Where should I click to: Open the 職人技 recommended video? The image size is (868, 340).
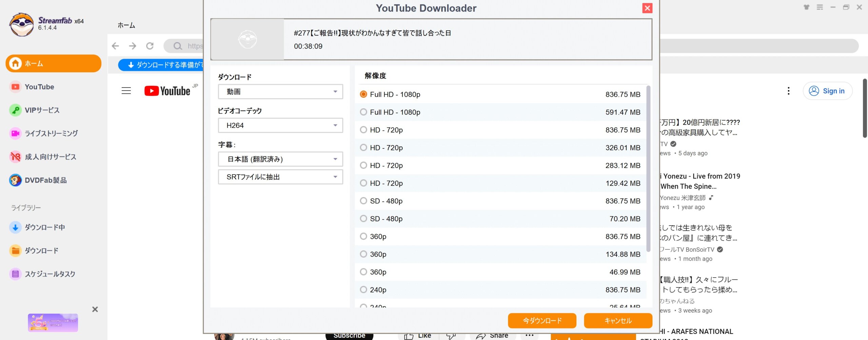[699, 284]
